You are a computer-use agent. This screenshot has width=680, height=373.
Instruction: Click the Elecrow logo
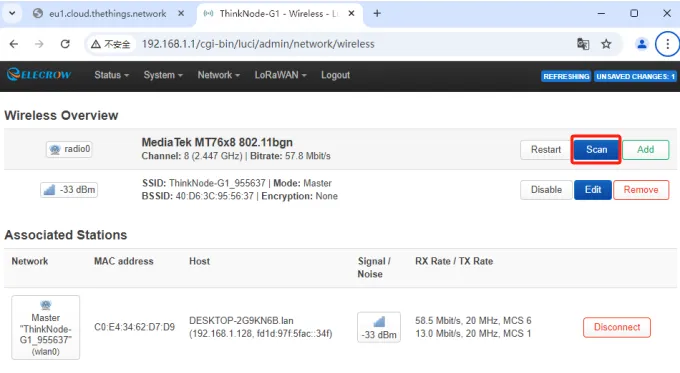(x=39, y=75)
